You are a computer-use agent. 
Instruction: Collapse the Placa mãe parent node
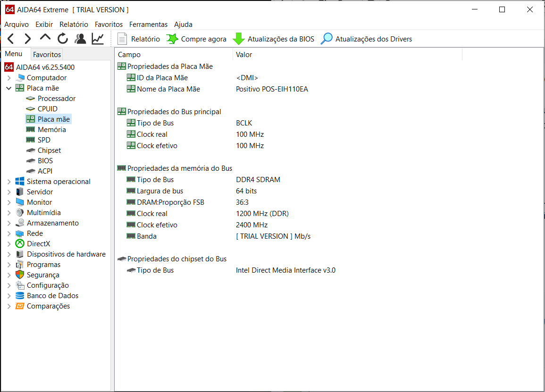click(9, 88)
